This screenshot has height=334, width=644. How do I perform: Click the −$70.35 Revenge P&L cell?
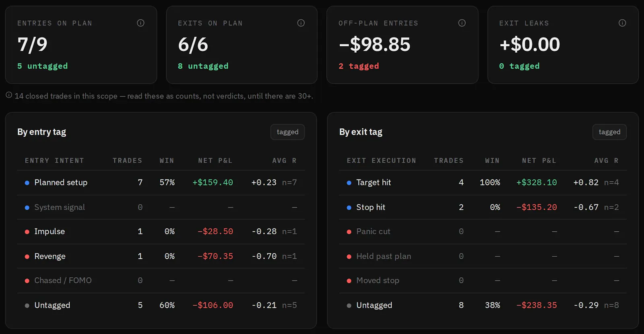(215, 256)
